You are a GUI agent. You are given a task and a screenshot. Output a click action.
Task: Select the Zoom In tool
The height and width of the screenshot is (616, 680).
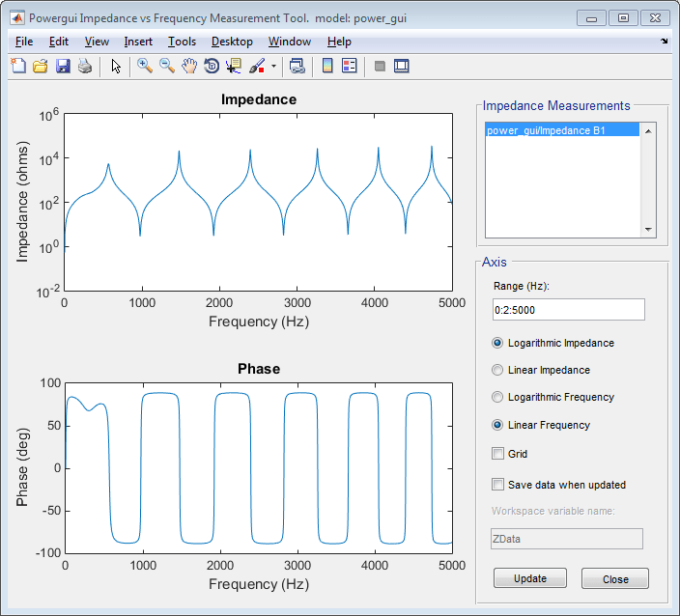point(144,66)
